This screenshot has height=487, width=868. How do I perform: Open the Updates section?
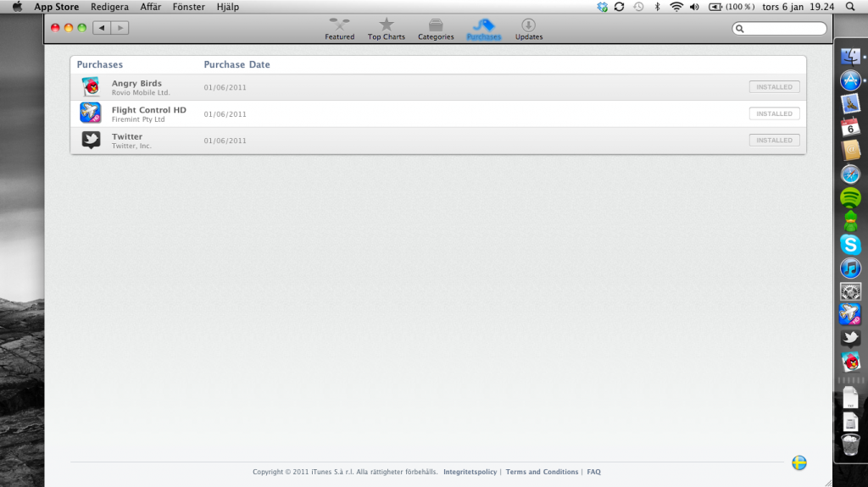coord(529,30)
